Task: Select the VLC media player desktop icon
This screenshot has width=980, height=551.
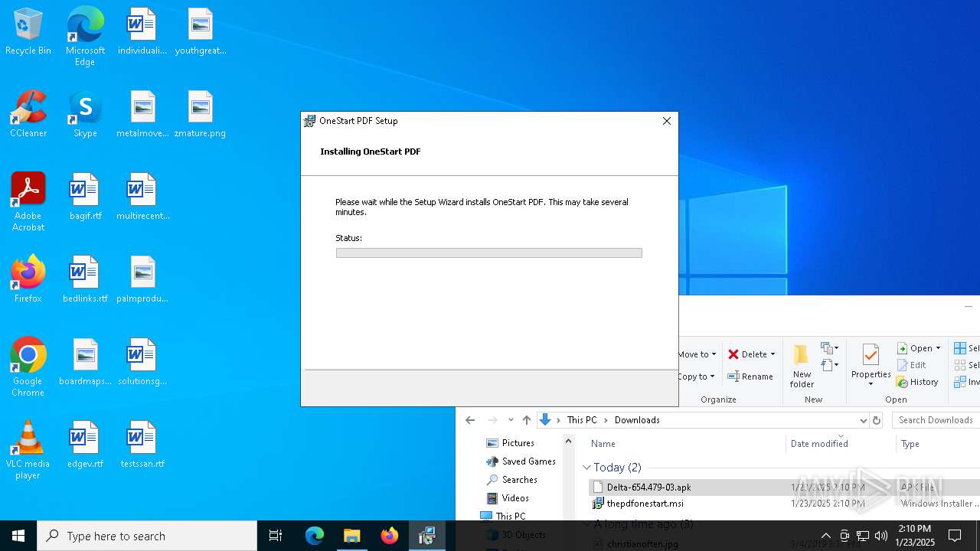Action: click(x=28, y=450)
